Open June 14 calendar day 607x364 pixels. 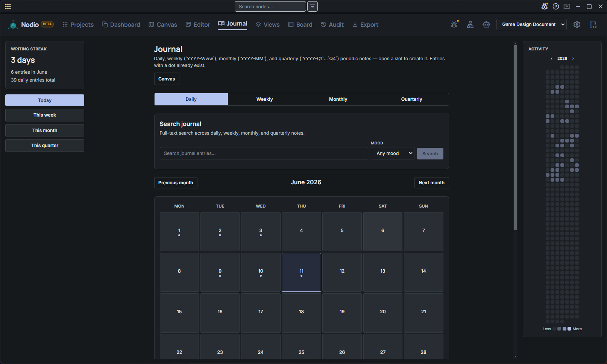tap(423, 272)
